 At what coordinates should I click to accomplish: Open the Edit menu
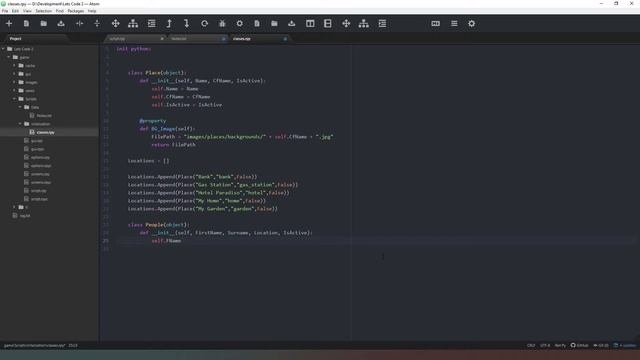coord(15,11)
